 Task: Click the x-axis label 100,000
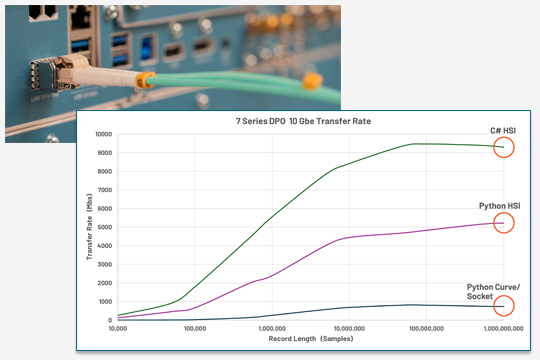[195, 329]
